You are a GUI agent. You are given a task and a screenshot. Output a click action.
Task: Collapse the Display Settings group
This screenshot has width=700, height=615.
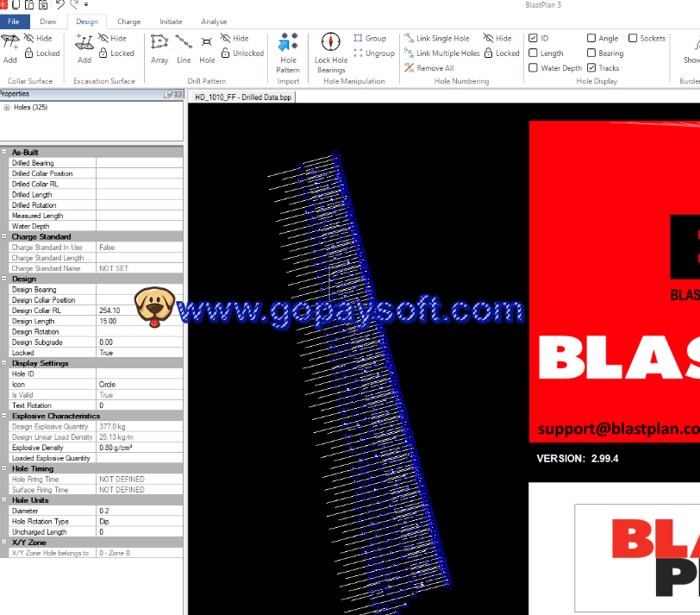click(x=4, y=362)
